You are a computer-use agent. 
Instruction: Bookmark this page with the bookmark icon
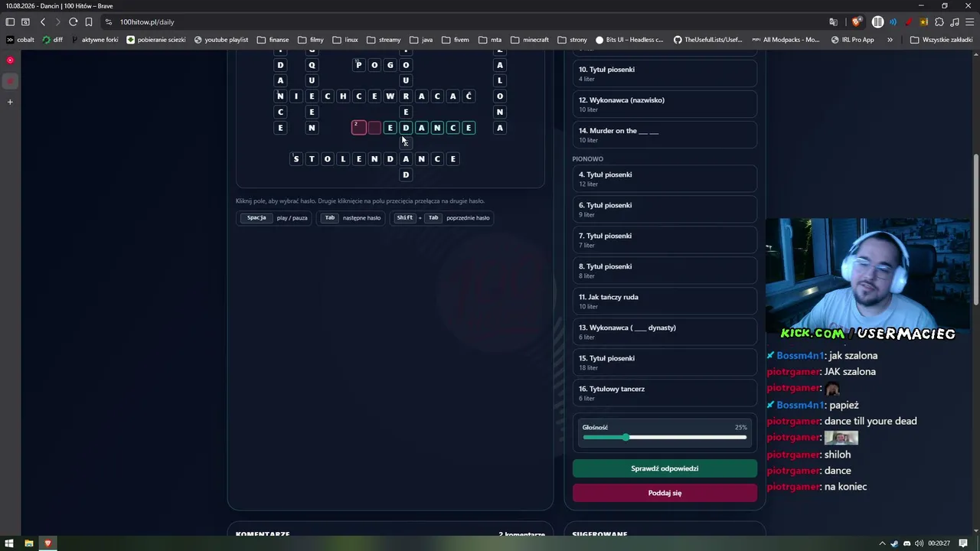pos(89,22)
